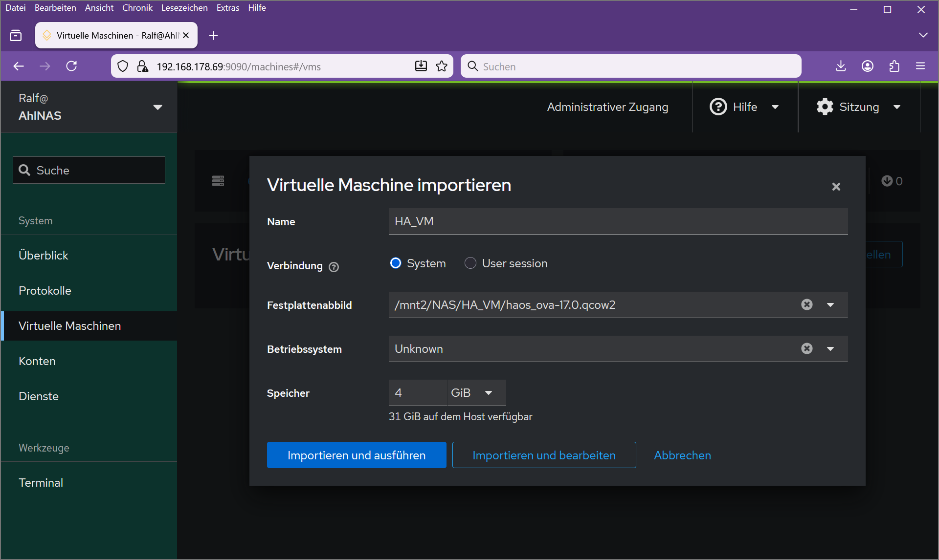Clear the Festplattenabbild path with X icon
Viewport: 939px width, 560px height.
[x=807, y=304]
